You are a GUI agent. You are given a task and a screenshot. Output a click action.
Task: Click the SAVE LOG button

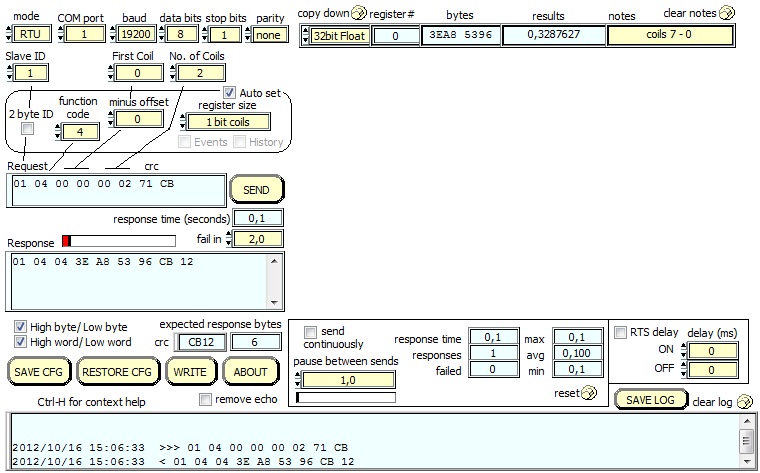coord(650,400)
